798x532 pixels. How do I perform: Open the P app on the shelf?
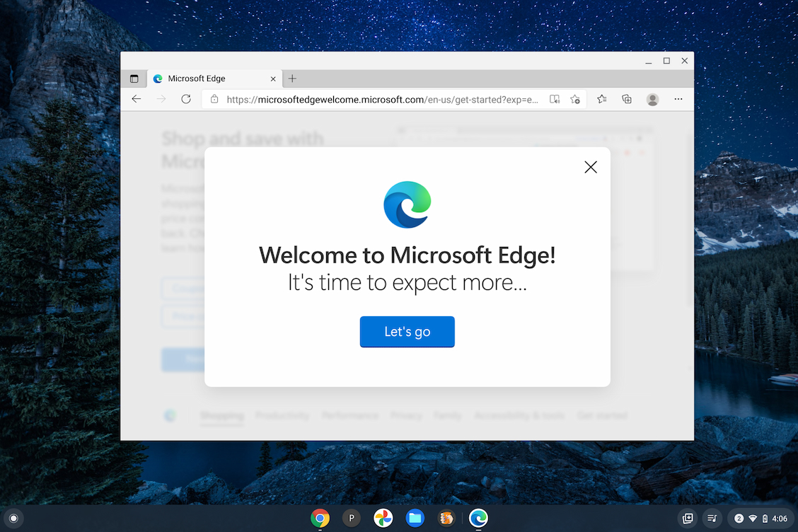pos(351,519)
